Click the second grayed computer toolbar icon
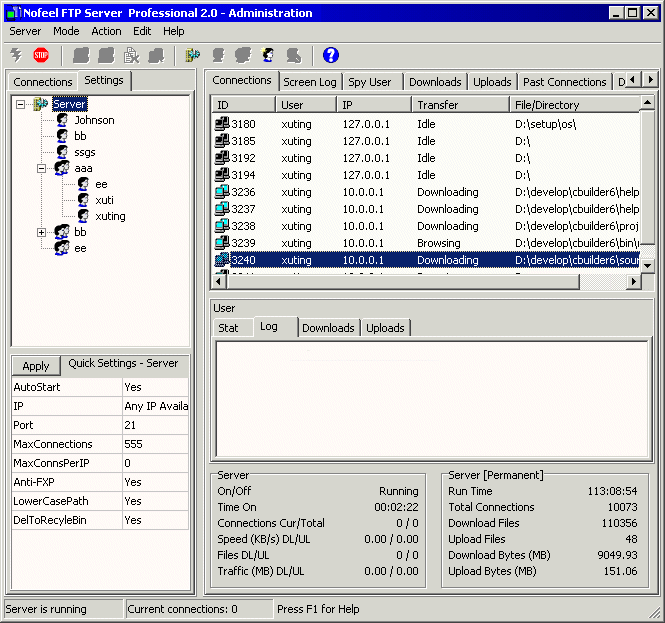The width and height of the screenshot is (665, 623). coord(106,55)
